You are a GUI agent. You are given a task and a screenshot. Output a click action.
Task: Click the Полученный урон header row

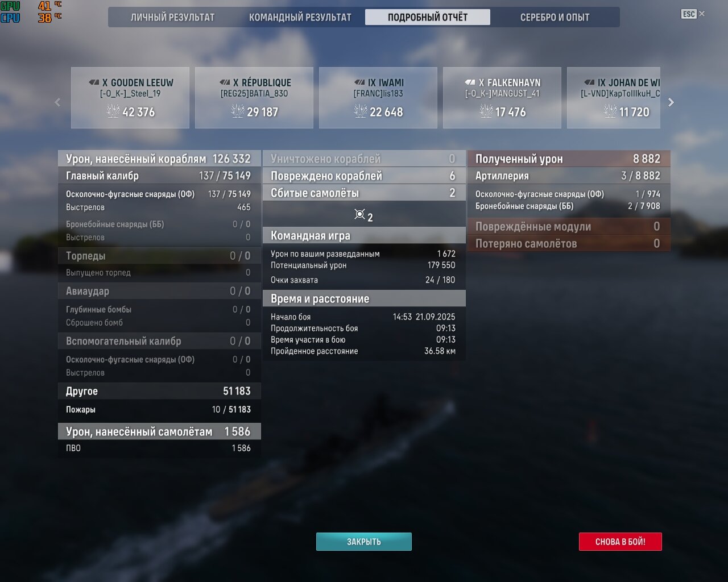pos(568,159)
